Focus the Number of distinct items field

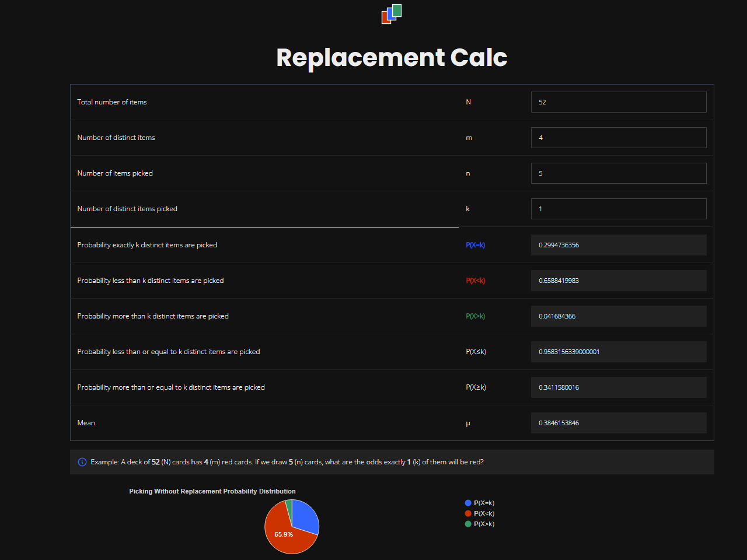[x=618, y=138]
